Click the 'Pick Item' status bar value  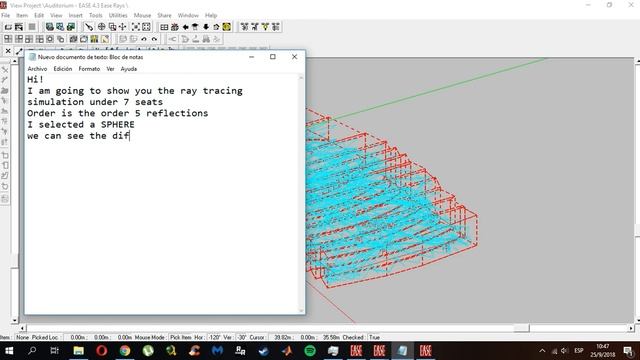point(181,337)
